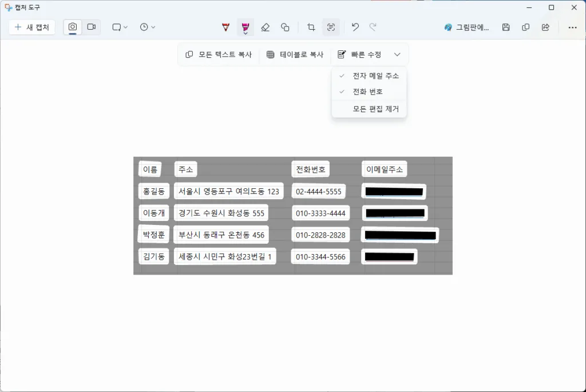Click the redacted email in 박정훈 row
Viewport: 586px width, 392px height.
pos(400,235)
